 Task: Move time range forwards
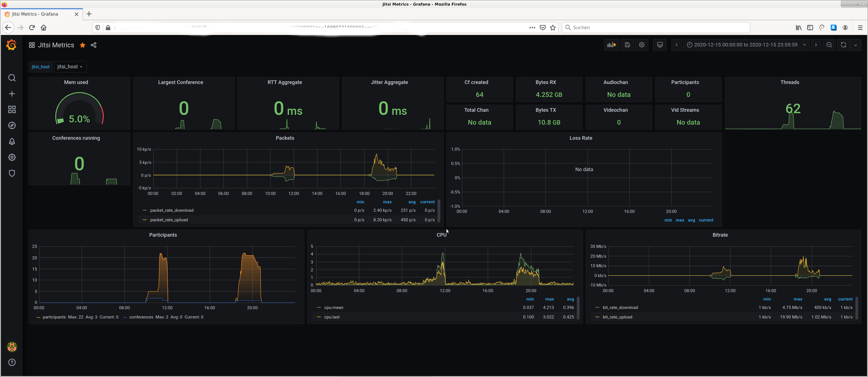(816, 45)
